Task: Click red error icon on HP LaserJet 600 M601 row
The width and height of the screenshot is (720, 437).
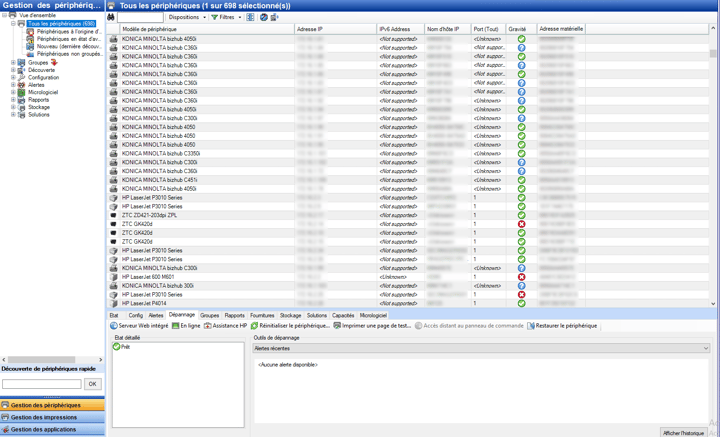Action: point(521,277)
